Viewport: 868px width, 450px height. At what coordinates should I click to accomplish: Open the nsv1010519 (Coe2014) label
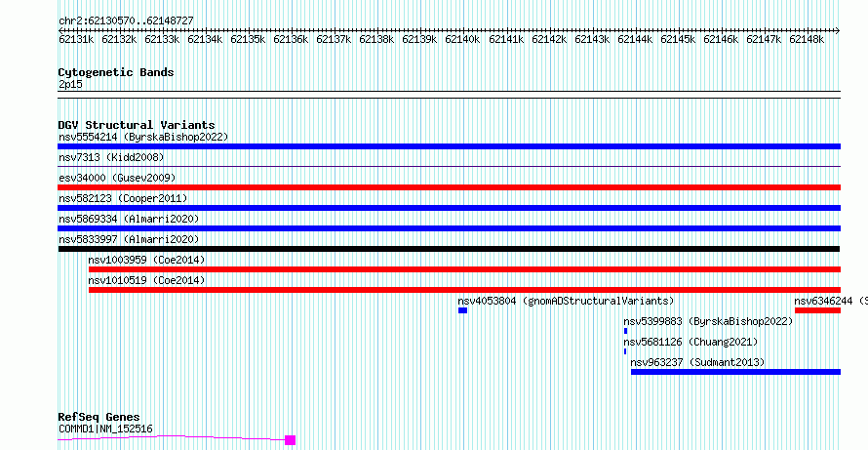(146, 280)
